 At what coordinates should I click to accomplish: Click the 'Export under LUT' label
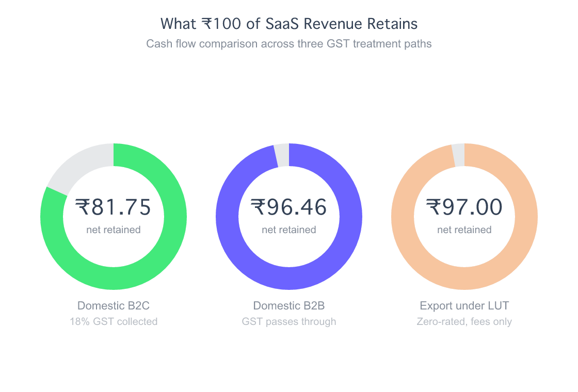(x=464, y=306)
